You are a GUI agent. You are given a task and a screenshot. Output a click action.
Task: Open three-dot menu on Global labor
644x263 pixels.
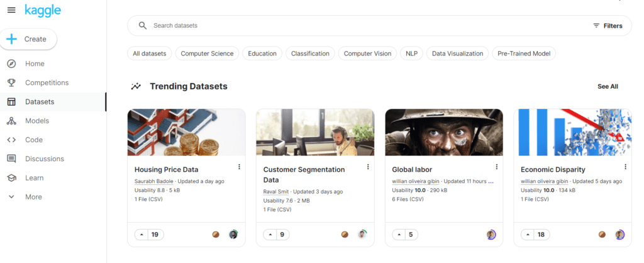point(497,167)
